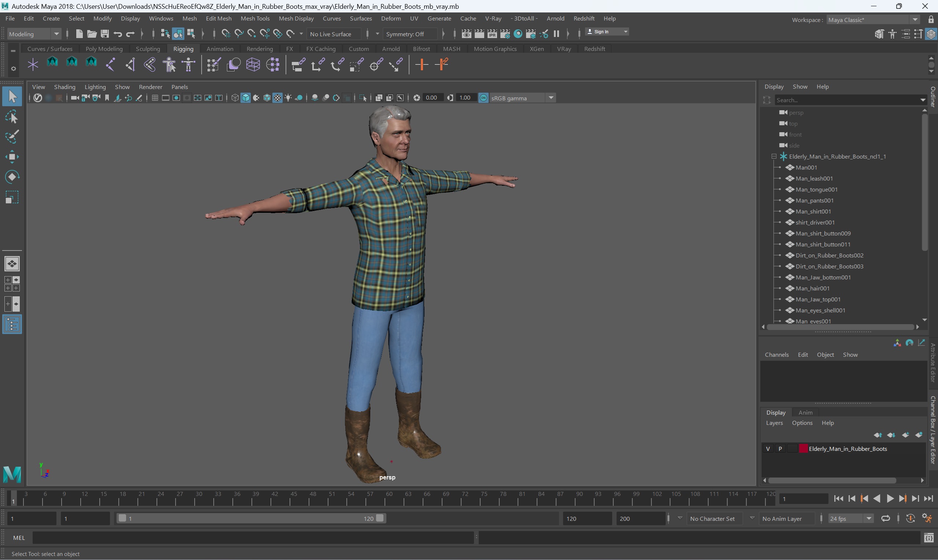Image resolution: width=938 pixels, height=560 pixels.
Task: Open the Workspace Maya Classic dropdown
Action: tap(915, 20)
